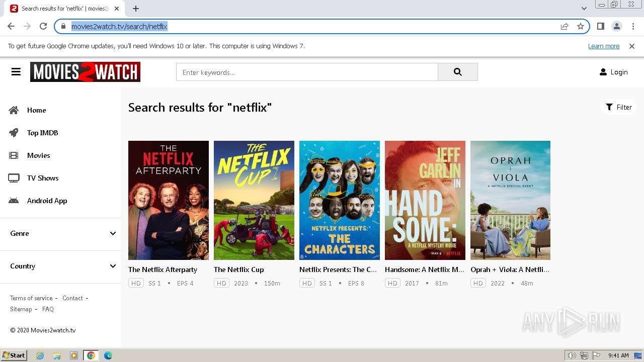Launch Internet Explorer from taskbar
Viewport: 644px width, 362px height.
pos(40,355)
